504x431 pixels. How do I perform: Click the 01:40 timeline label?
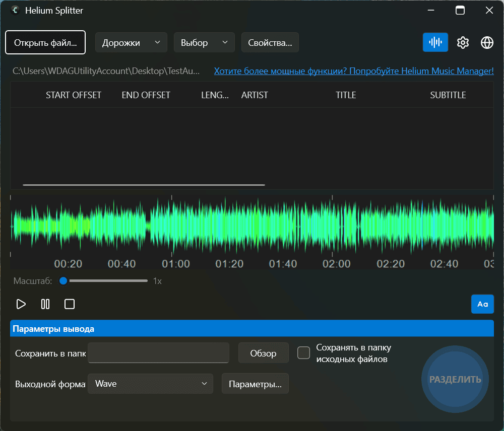click(x=283, y=264)
